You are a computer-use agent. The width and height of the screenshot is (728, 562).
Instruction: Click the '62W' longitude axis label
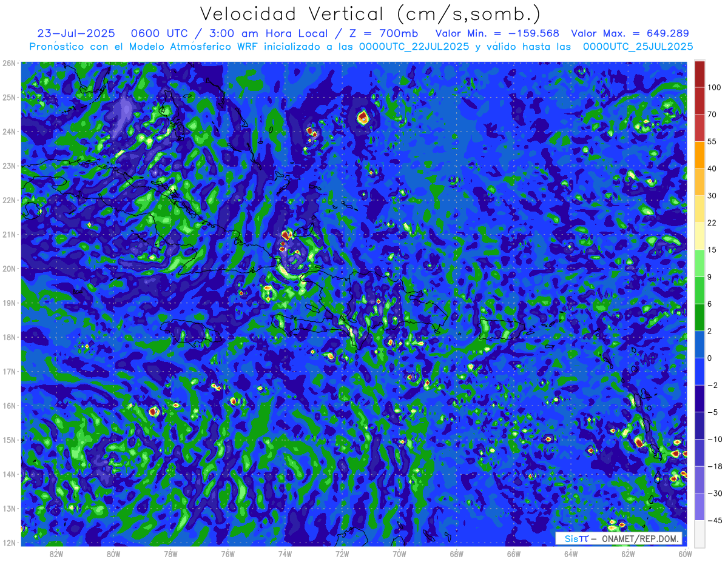click(x=627, y=554)
